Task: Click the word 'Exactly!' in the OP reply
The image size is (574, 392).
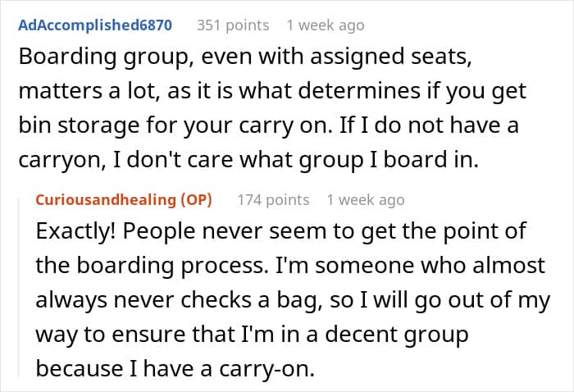Action: [x=75, y=231]
